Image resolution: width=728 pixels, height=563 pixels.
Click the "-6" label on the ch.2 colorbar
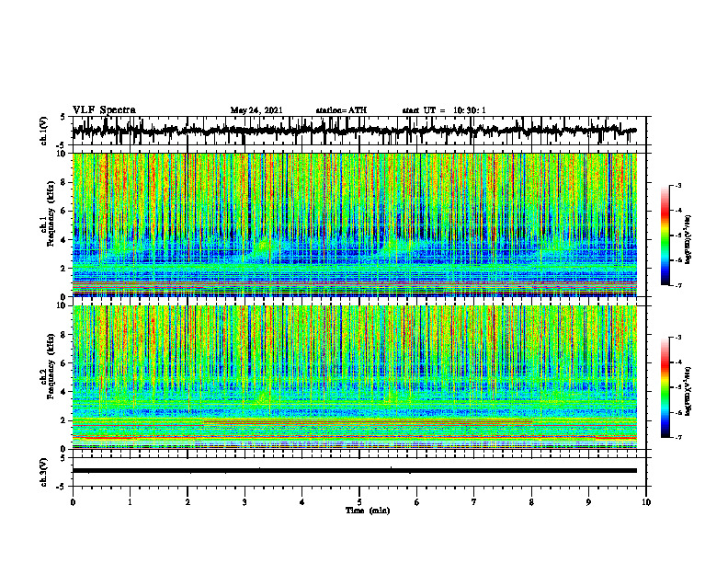677,412
